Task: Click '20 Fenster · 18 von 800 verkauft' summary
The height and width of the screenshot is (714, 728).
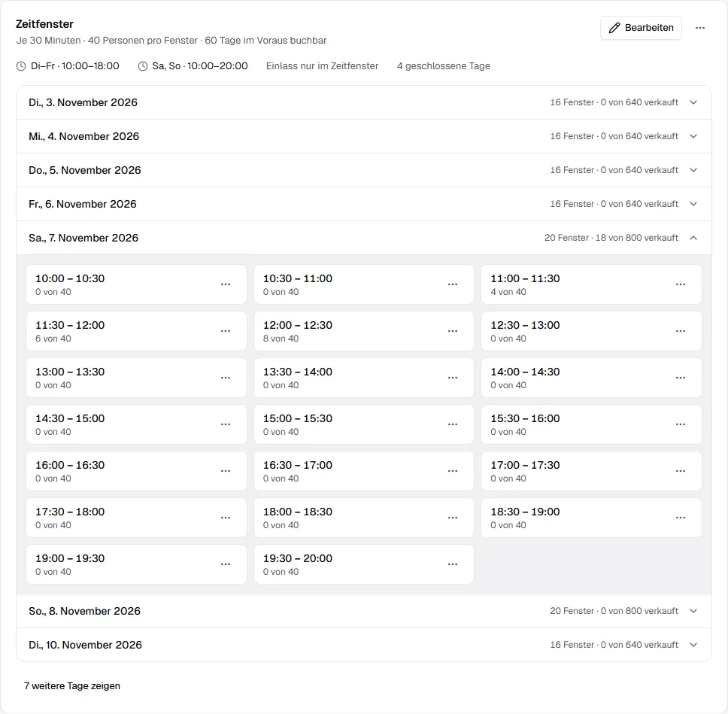Action: (x=611, y=238)
